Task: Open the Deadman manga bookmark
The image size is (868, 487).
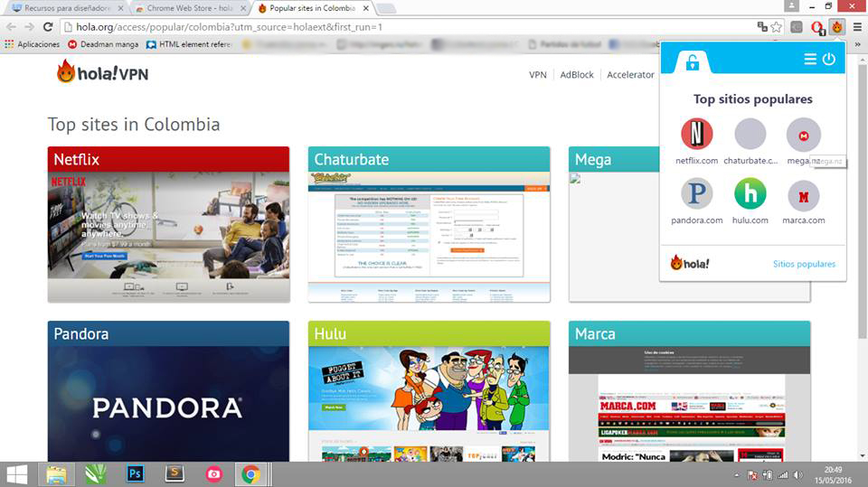Action: click(103, 44)
